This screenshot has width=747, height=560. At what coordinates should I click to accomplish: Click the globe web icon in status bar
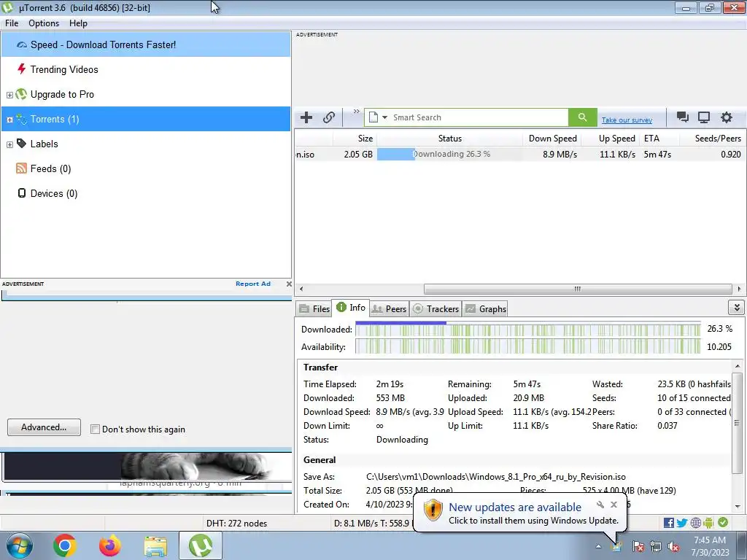tap(695, 523)
